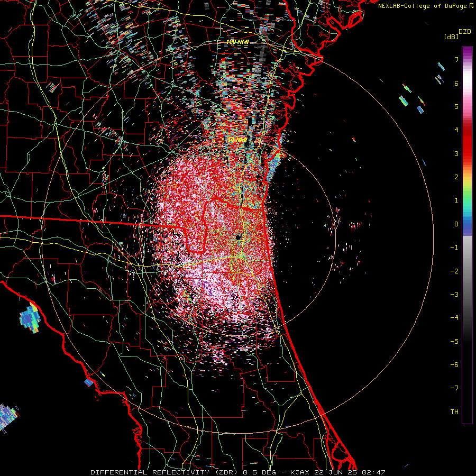Click the red band near 3 dB on color bar
The width and height of the screenshot is (476, 476).
click(467, 153)
